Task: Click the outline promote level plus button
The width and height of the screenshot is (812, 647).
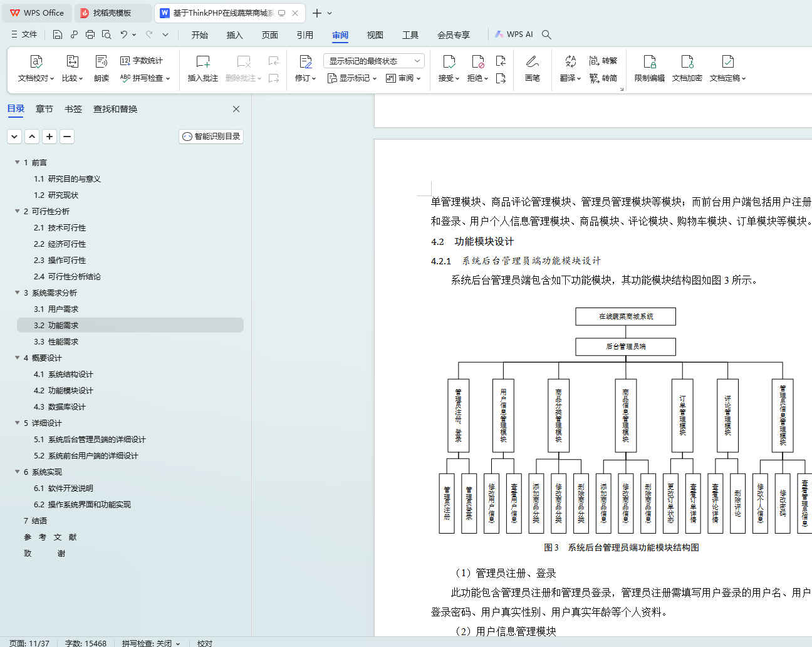Action: click(x=49, y=137)
